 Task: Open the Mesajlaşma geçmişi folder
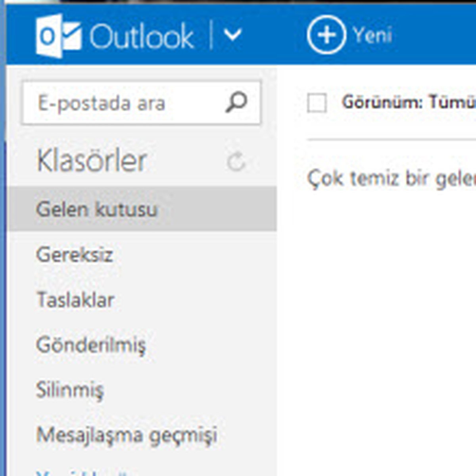[127, 435]
